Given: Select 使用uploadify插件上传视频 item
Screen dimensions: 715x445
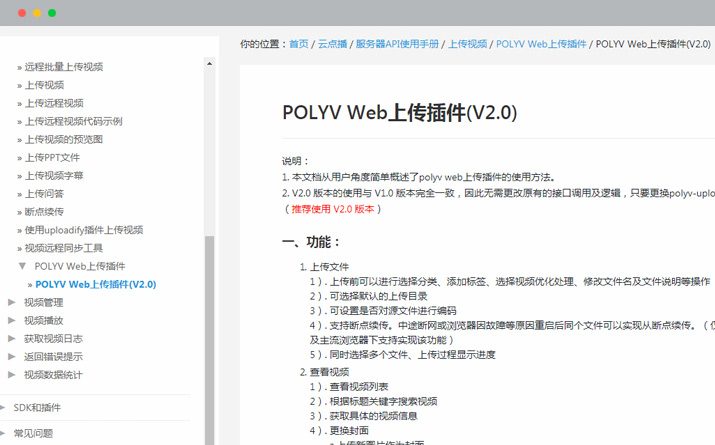Looking at the screenshot, I should point(84,230).
